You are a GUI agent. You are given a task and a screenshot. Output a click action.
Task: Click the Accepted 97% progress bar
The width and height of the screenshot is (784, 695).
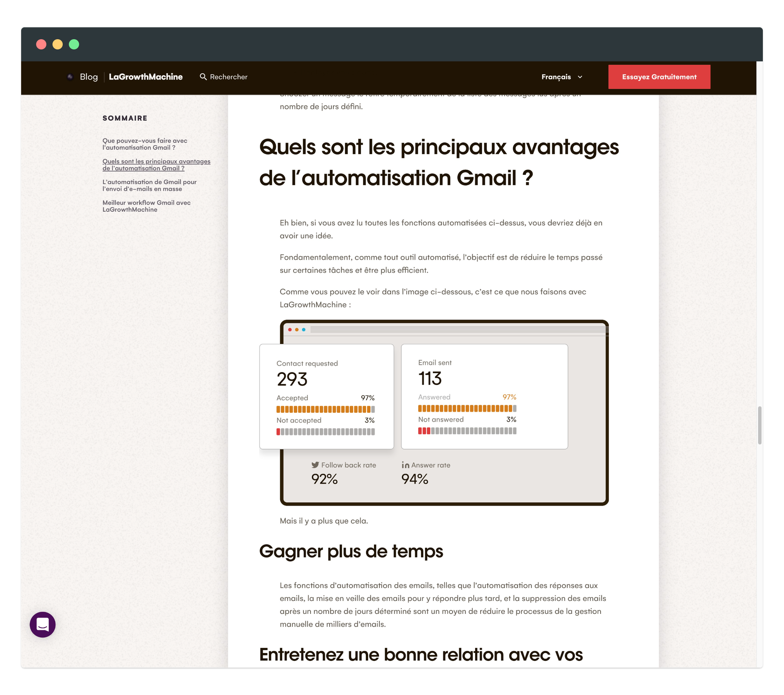(325, 409)
